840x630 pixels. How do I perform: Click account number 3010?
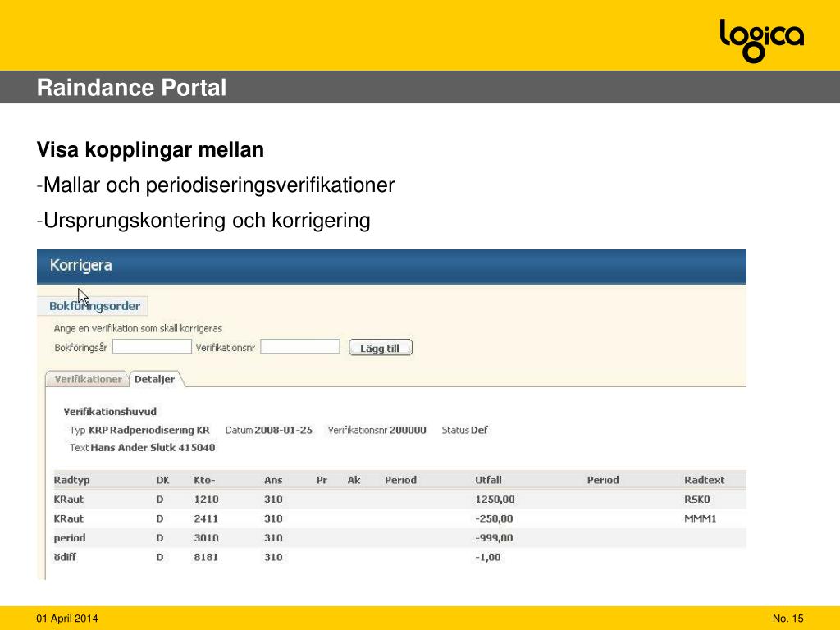[206, 538]
